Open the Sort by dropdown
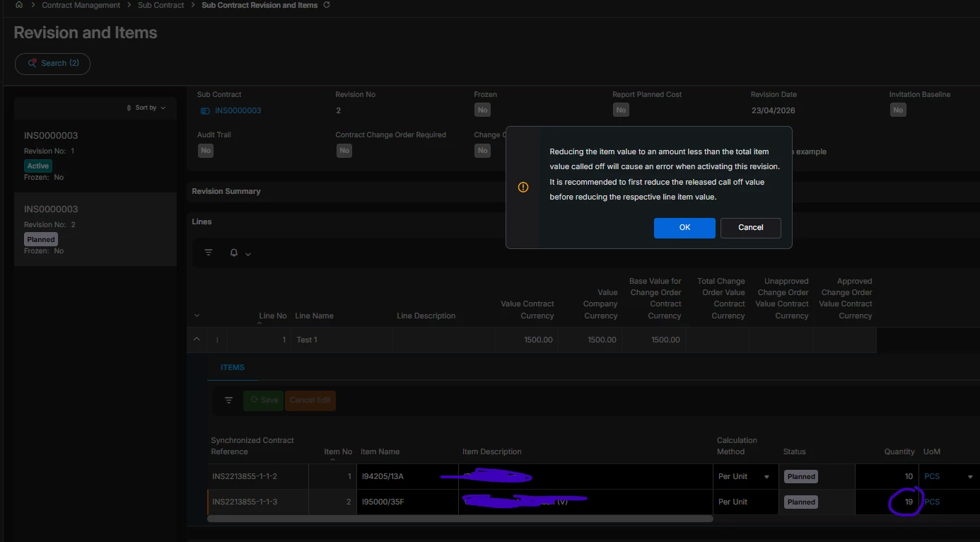 pos(146,108)
